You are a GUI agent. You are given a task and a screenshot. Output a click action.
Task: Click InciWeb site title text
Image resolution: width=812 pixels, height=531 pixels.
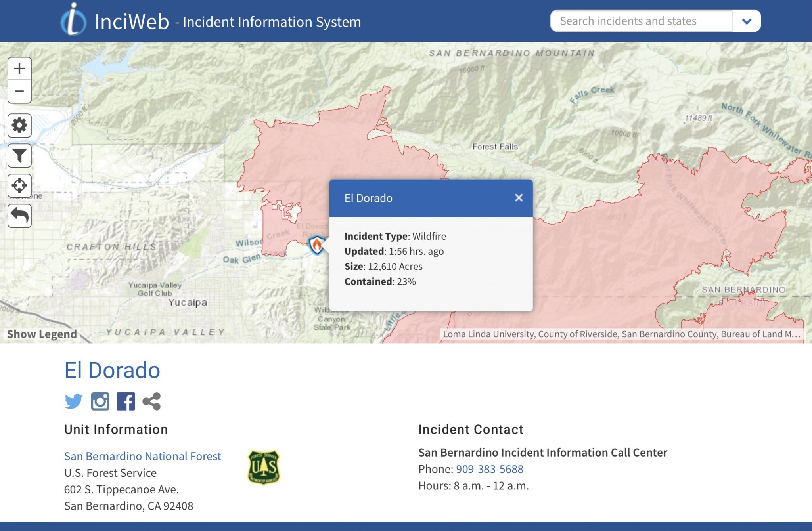point(132,21)
